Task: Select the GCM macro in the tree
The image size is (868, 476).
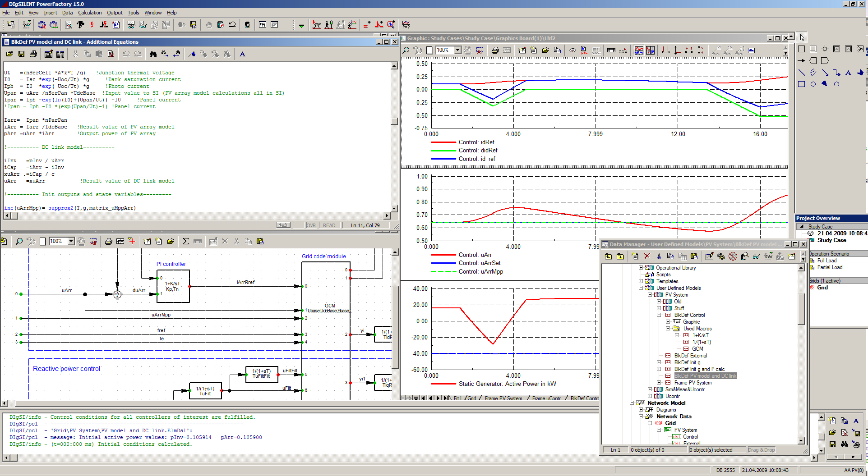Action: tap(697, 349)
